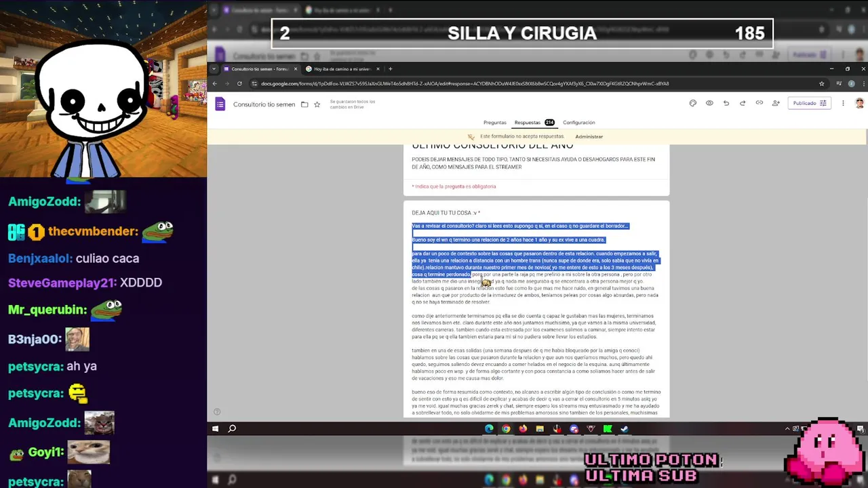Switch to the Configuración tab
Viewport: 868px width, 488px height.
pyautogui.click(x=579, y=123)
